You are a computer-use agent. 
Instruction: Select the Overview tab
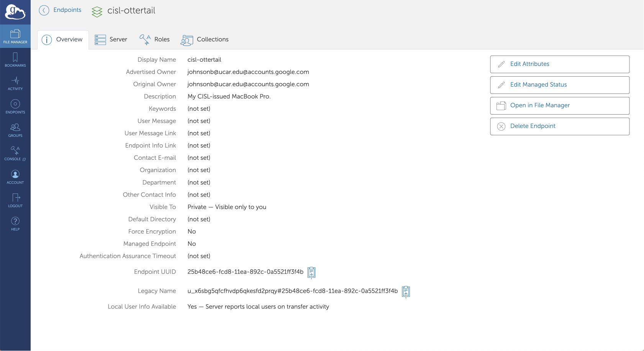[x=62, y=39]
